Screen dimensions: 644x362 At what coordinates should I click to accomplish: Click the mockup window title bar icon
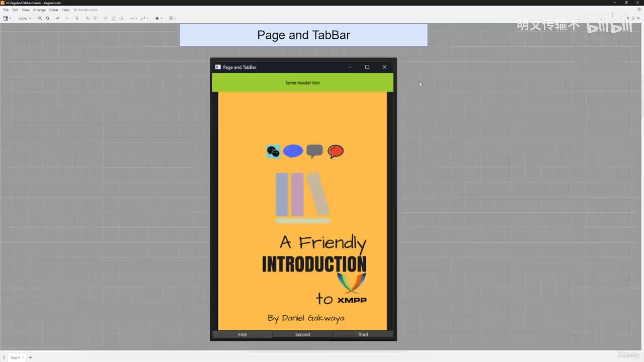click(x=218, y=67)
